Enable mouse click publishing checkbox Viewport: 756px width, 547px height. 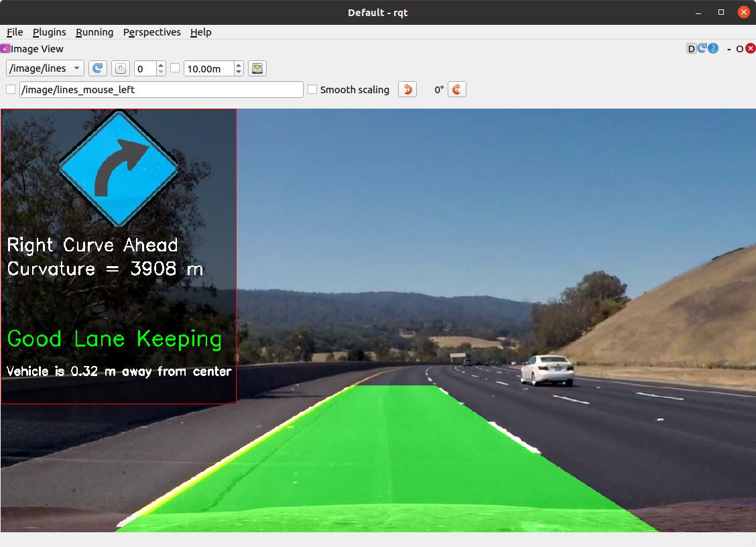tap(11, 88)
